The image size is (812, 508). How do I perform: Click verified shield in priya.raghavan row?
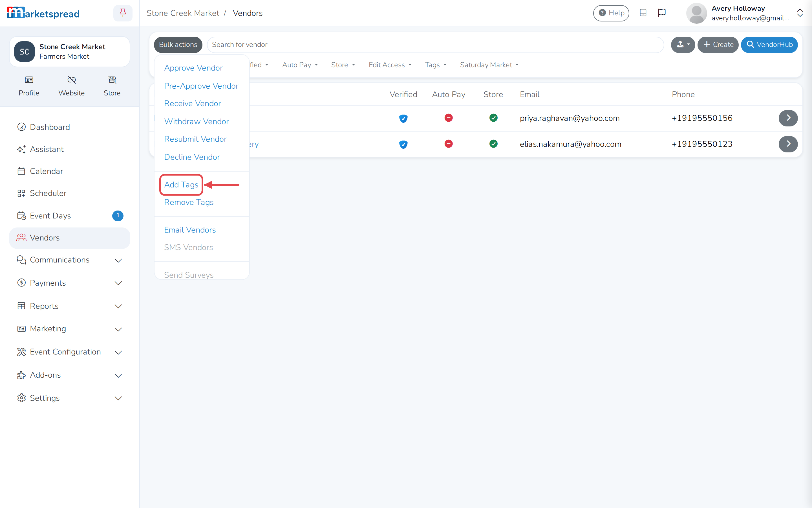[x=403, y=118]
